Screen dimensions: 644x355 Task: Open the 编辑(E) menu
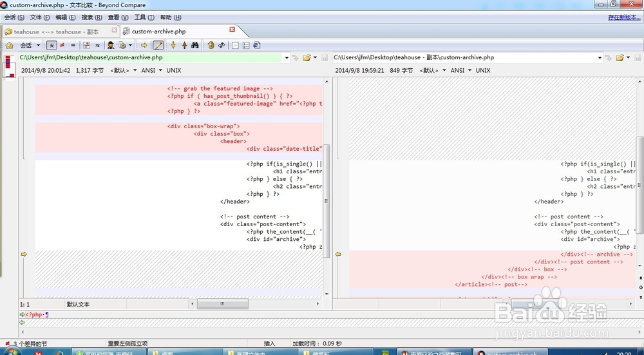point(65,17)
